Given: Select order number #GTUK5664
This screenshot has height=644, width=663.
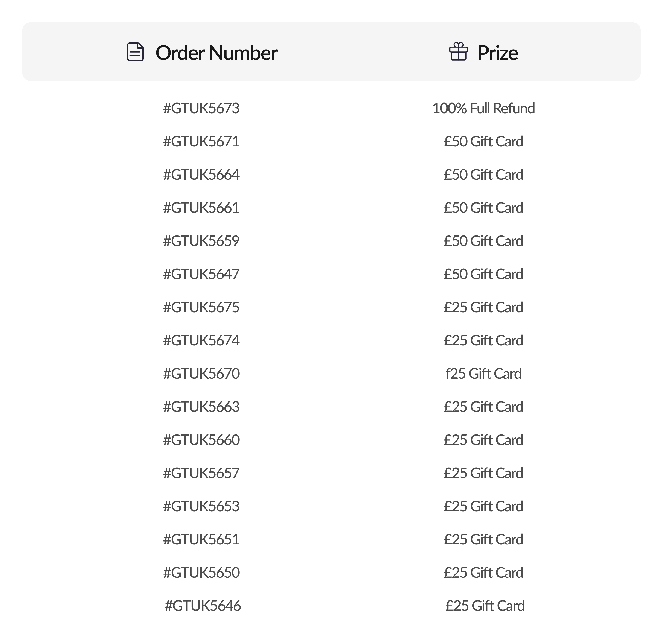Looking at the screenshot, I should pyautogui.click(x=201, y=175).
